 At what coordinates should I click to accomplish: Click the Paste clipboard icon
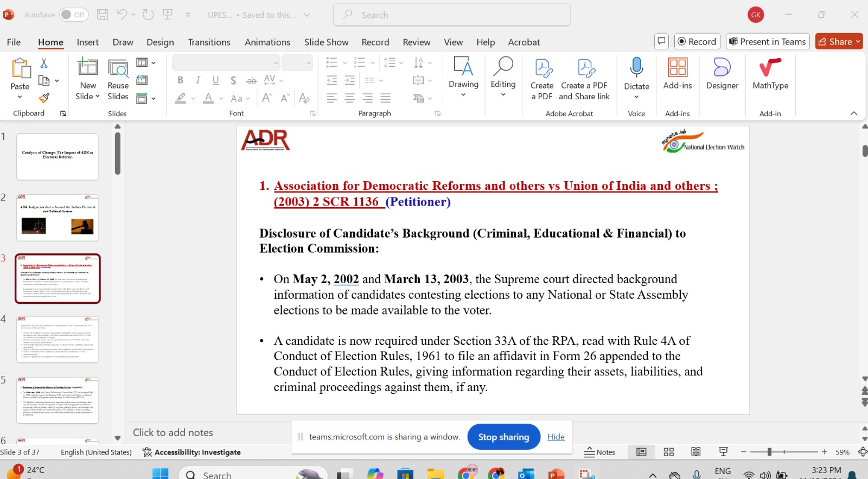pyautogui.click(x=20, y=69)
